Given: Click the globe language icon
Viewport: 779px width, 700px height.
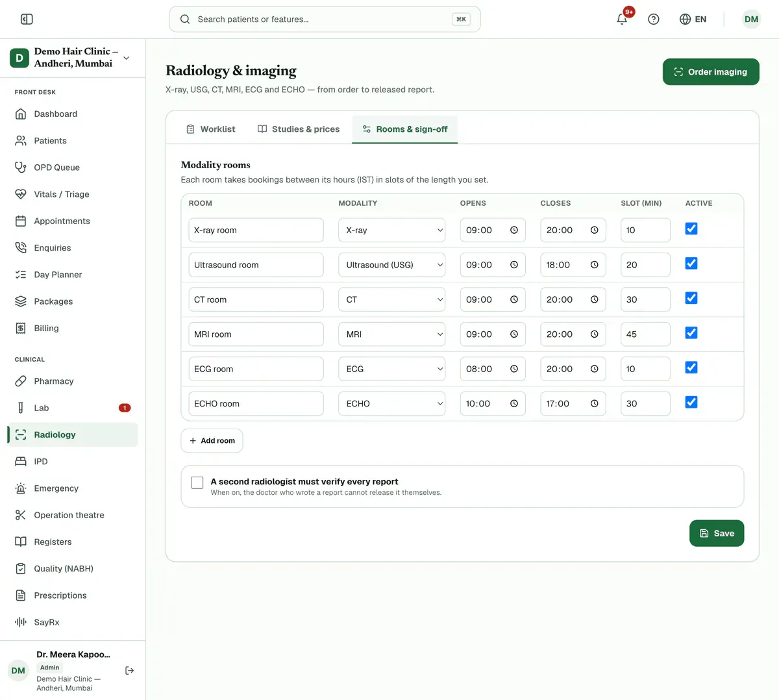Looking at the screenshot, I should pyautogui.click(x=685, y=19).
